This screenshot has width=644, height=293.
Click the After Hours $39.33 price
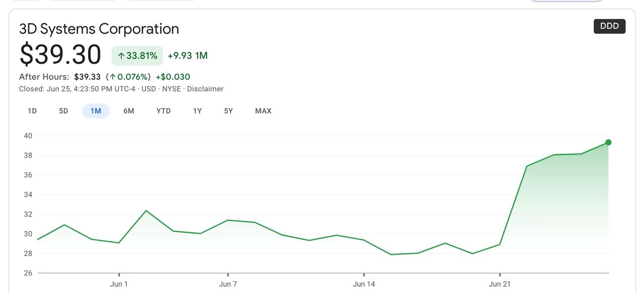(87, 77)
